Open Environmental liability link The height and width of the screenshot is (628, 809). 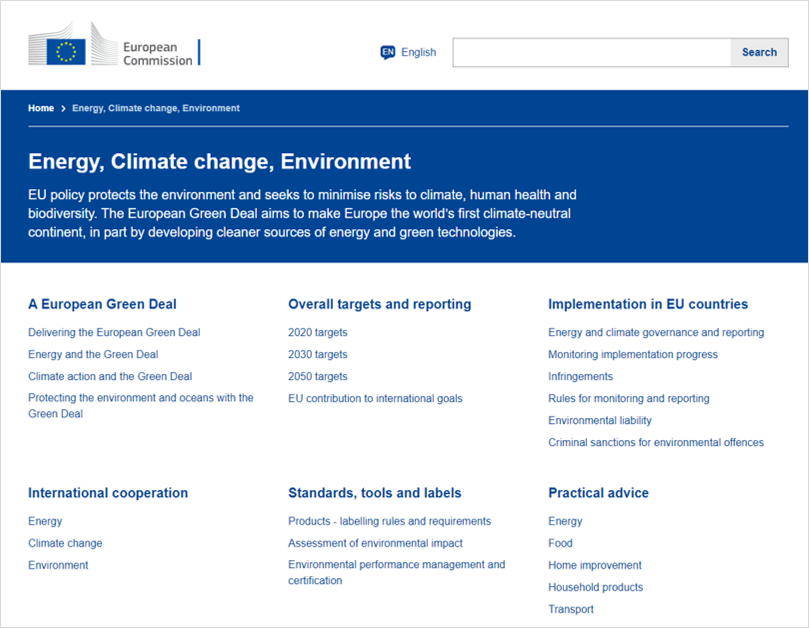tap(600, 421)
